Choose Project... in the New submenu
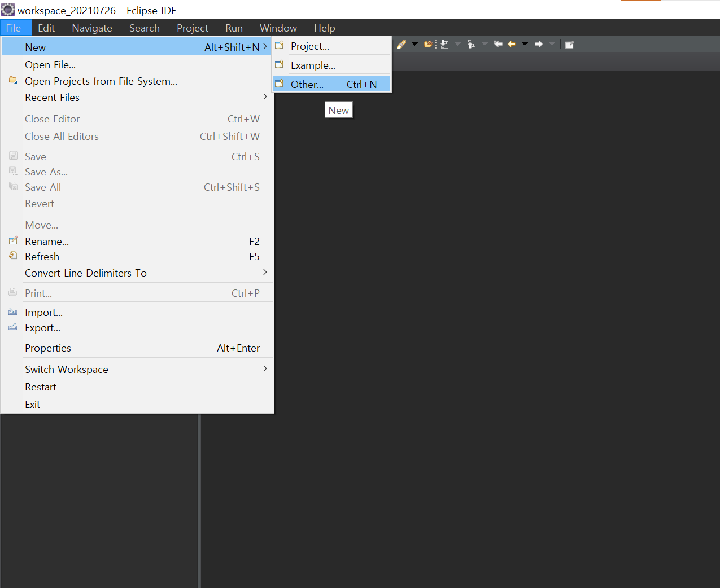This screenshot has width=720, height=588. [331, 46]
